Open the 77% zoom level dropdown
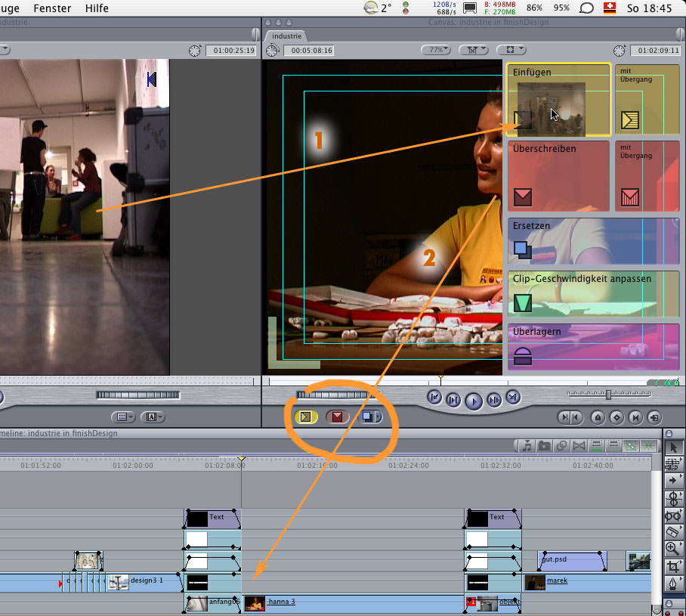Viewport: 686px width, 616px height. [435, 50]
